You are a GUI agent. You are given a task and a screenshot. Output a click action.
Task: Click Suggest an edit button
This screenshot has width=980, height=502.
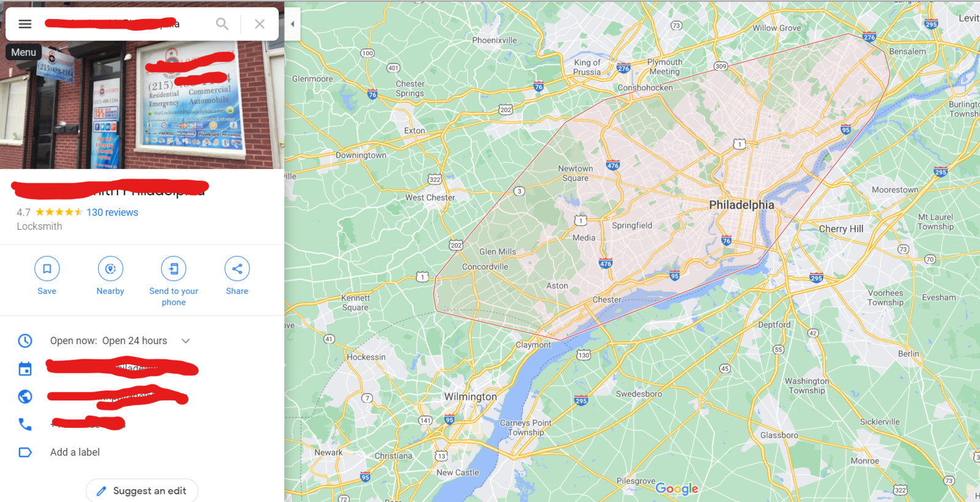pyautogui.click(x=142, y=491)
